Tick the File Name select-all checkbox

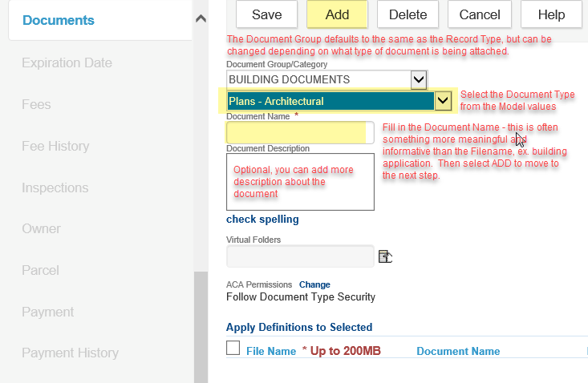(x=233, y=348)
